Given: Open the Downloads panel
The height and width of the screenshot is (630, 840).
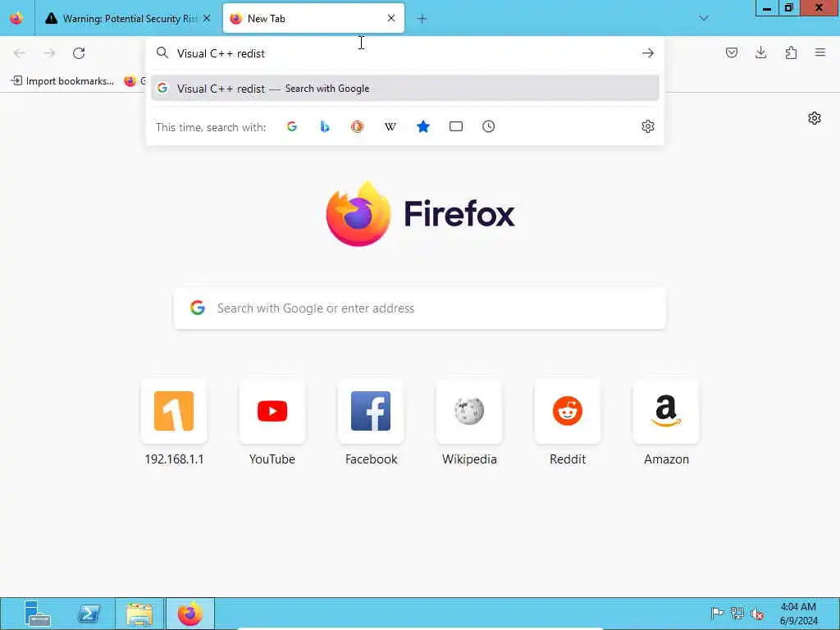Looking at the screenshot, I should (x=760, y=52).
